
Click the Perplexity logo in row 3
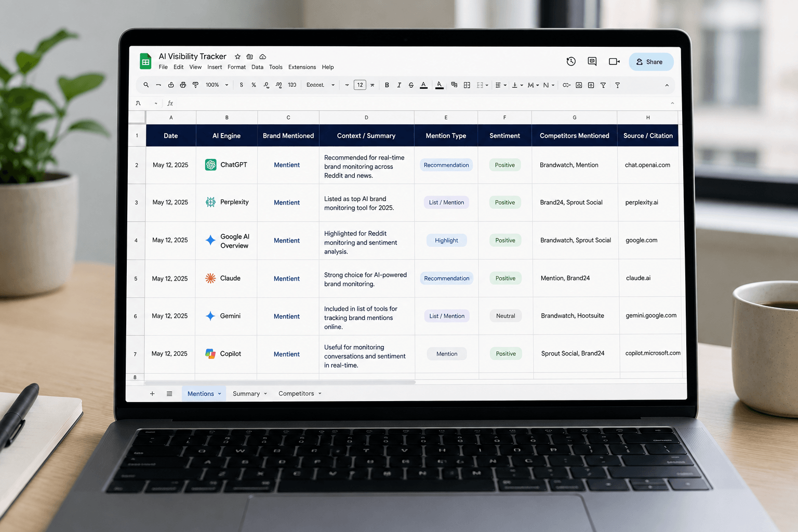[210, 202]
